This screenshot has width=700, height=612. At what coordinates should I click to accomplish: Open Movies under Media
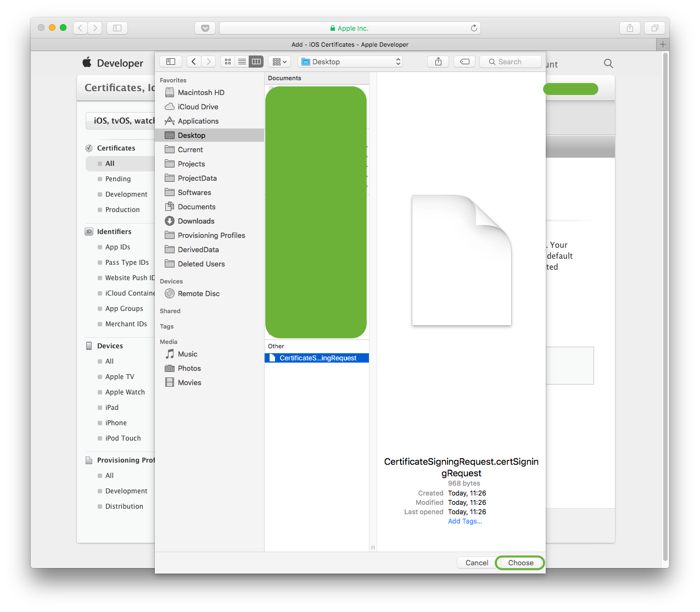209,382
